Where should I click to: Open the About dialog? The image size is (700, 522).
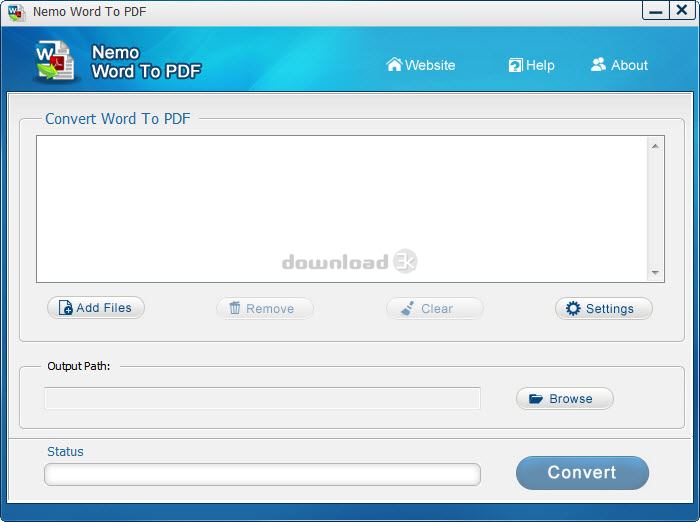(x=619, y=65)
